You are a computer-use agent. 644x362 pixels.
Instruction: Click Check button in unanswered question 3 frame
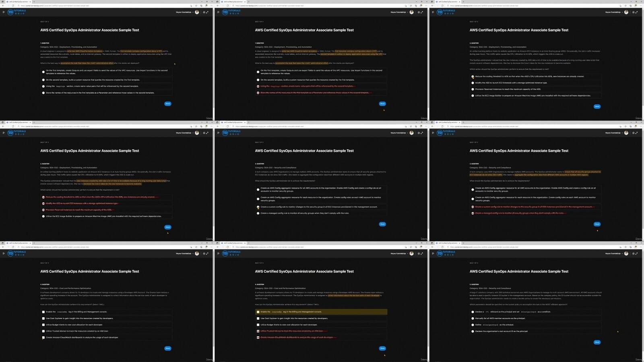pos(382,224)
